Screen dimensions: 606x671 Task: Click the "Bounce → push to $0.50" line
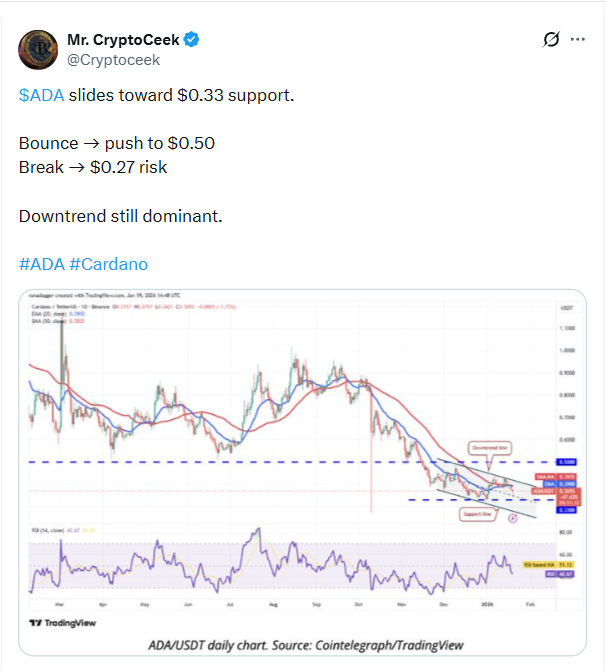click(117, 143)
